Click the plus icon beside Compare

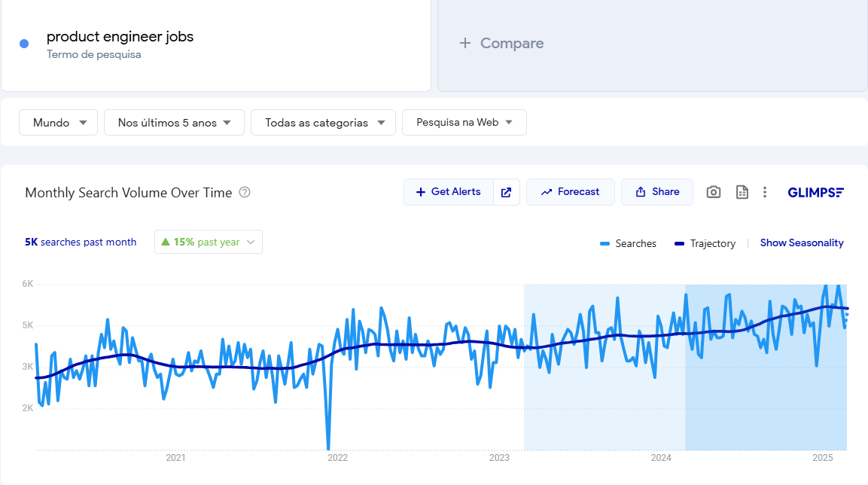coord(465,43)
